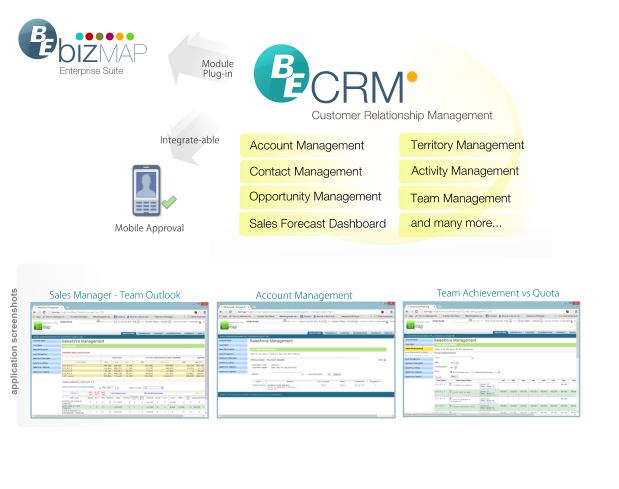The width and height of the screenshot is (619, 489).
Task: Click the 'Customer Relationship Management' subtitle
Action: pos(402,115)
